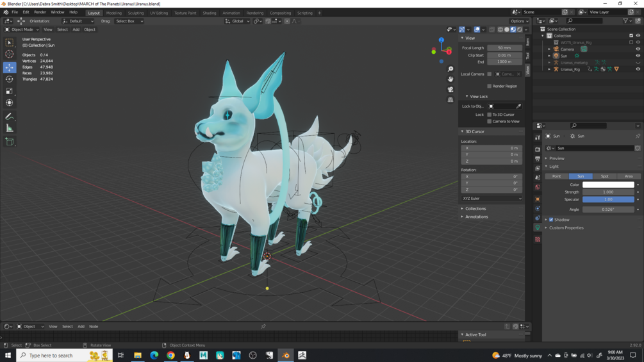Switch to the UV Editing workspace tab
Viewport: 644px width, 362px height.
(159, 13)
